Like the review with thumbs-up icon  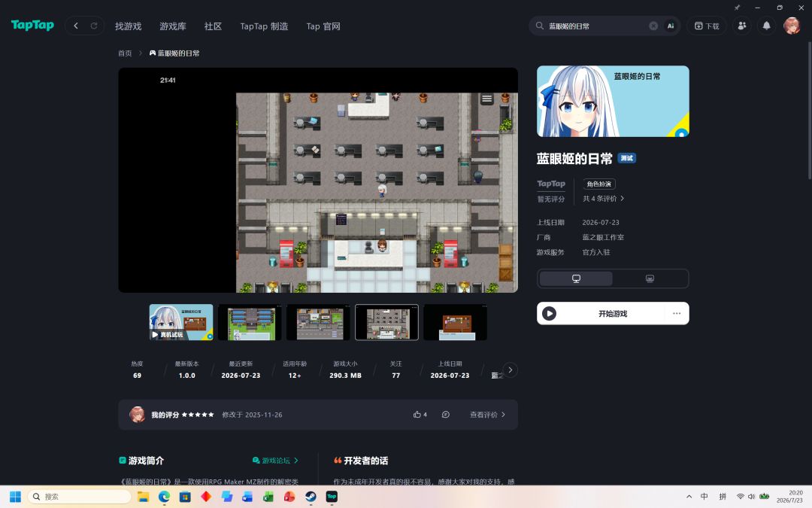(x=417, y=415)
